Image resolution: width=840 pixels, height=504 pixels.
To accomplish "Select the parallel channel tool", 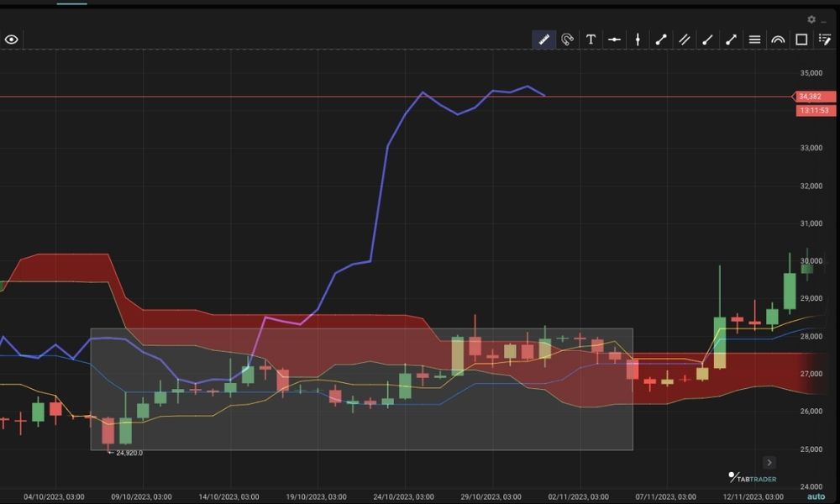I will pos(685,39).
